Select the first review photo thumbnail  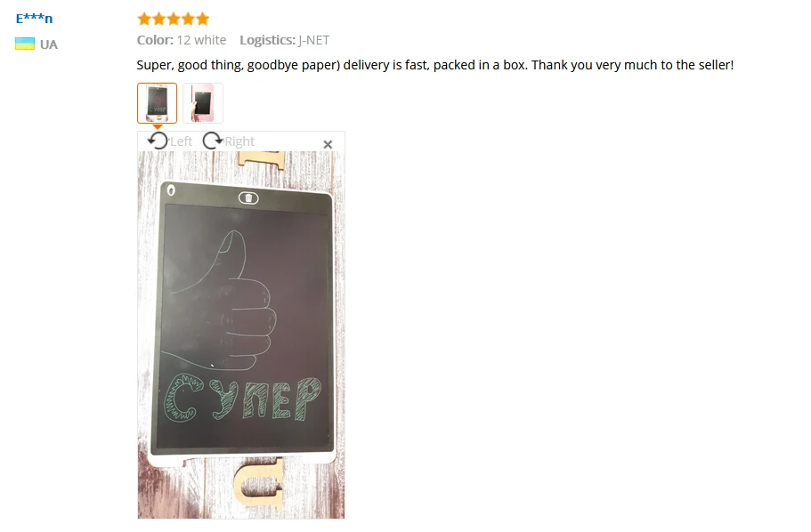tap(158, 103)
